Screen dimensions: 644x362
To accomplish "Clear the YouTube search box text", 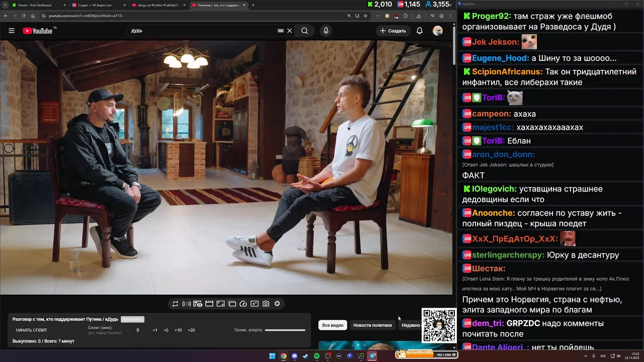I will pos(289,31).
